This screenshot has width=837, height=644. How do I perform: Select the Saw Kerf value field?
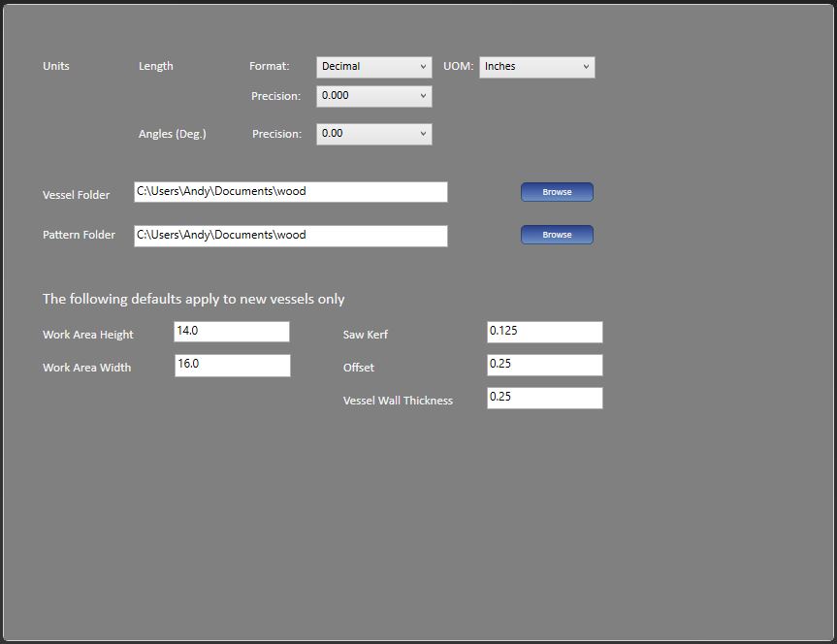click(x=544, y=332)
